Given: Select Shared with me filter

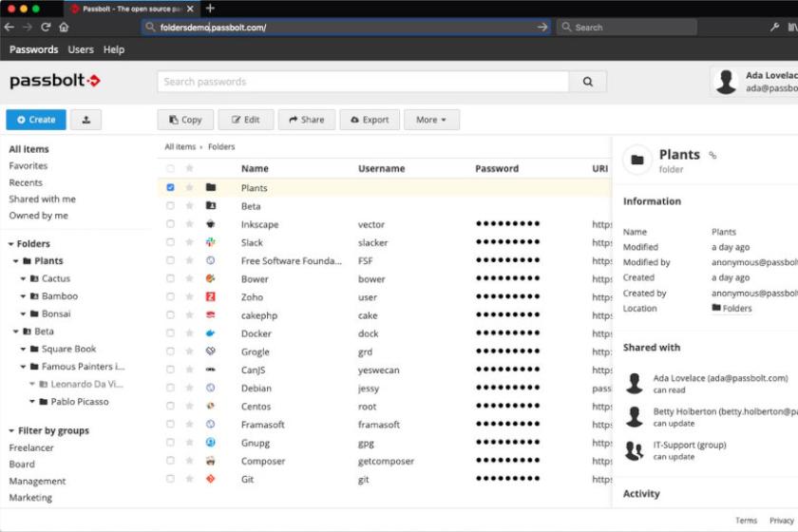Looking at the screenshot, I should [x=42, y=199].
